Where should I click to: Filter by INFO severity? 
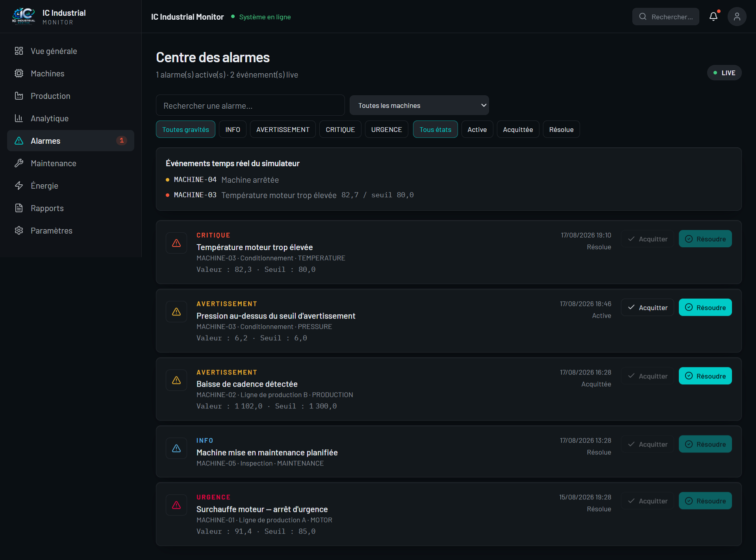point(233,129)
